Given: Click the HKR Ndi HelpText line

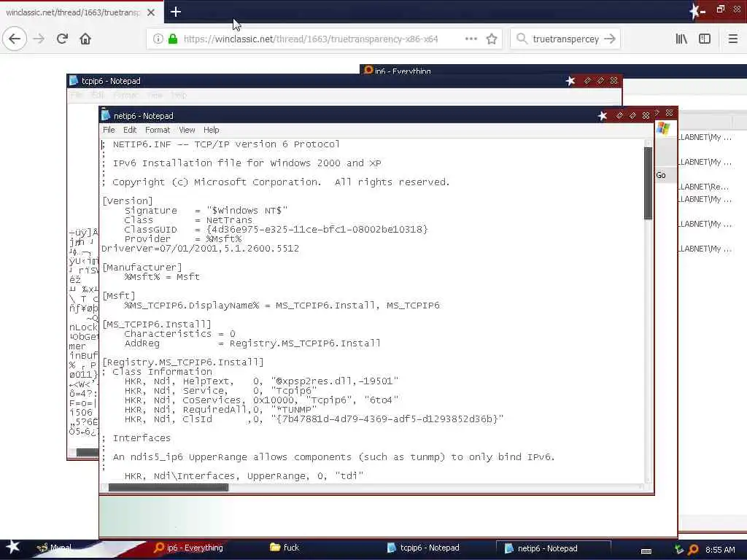Looking at the screenshot, I should click(x=262, y=381).
